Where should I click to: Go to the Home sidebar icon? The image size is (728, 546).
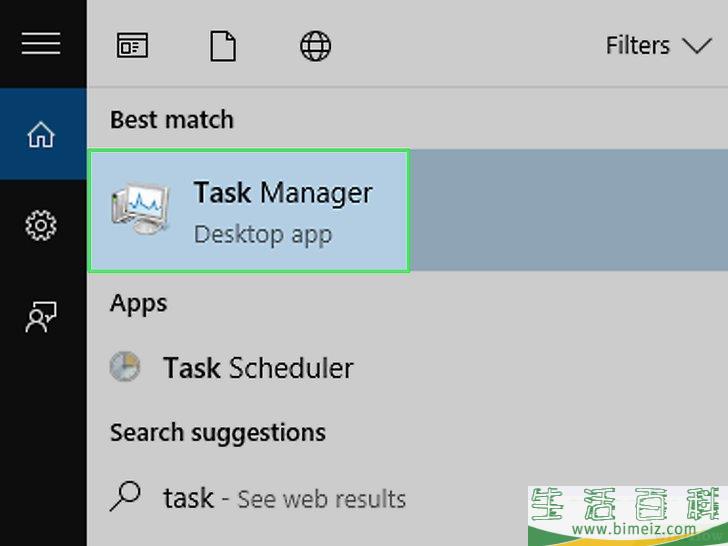coord(41,135)
